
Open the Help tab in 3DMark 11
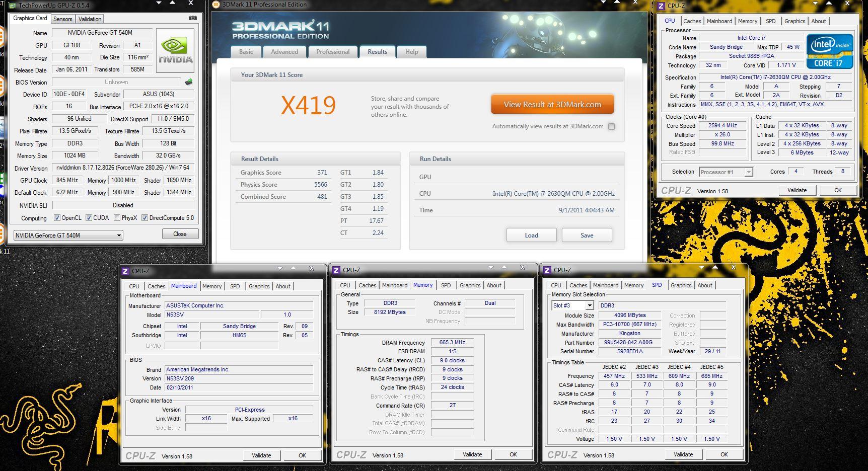point(412,52)
